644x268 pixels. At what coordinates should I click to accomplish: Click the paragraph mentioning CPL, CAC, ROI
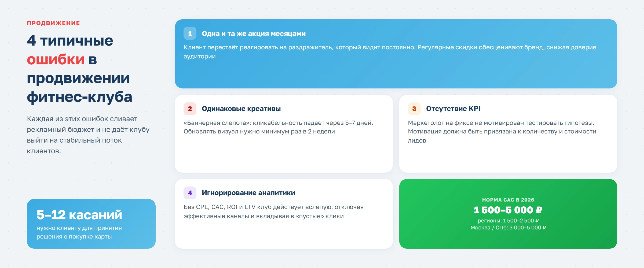[273, 212]
